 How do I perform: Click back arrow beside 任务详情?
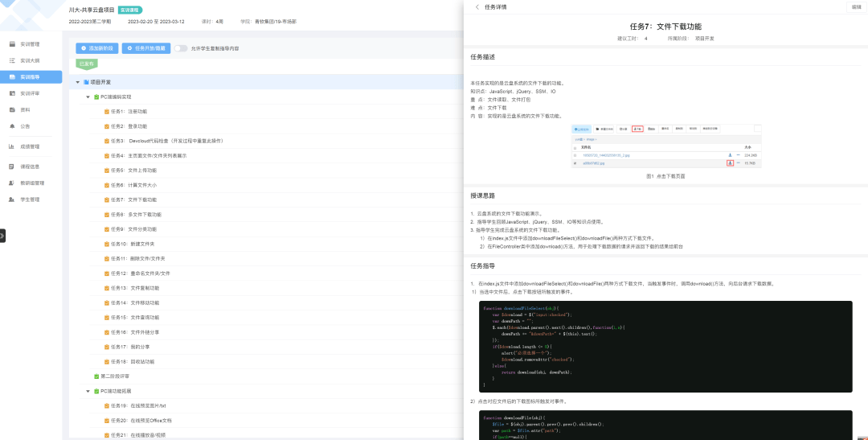(477, 7)
